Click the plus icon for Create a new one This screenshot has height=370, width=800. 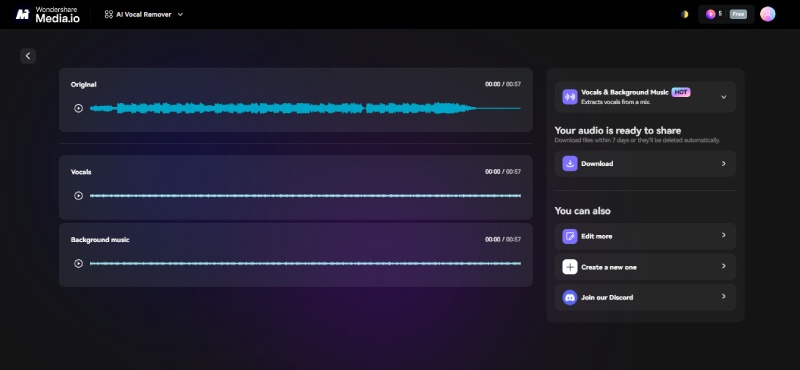click(x=569, y=267)
